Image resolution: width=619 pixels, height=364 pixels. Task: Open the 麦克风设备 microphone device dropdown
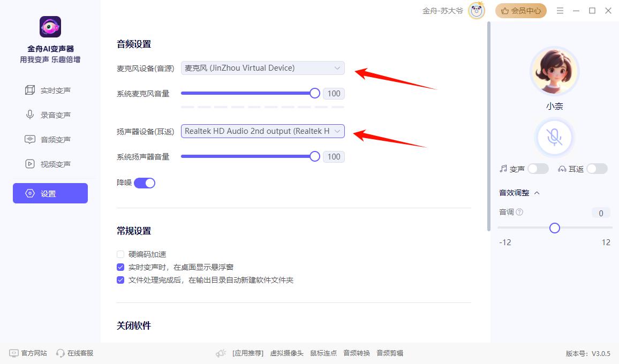[x=262, y=68]
